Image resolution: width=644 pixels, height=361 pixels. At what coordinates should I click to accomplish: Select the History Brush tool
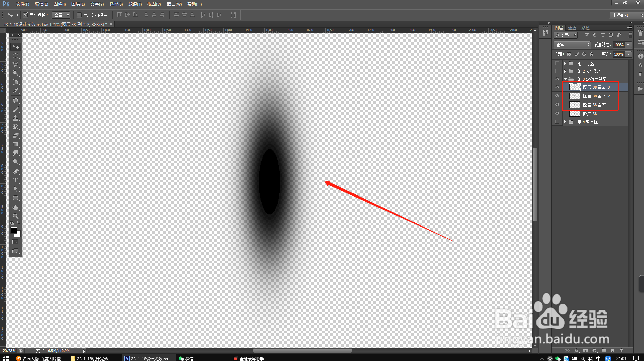point(16,127)
